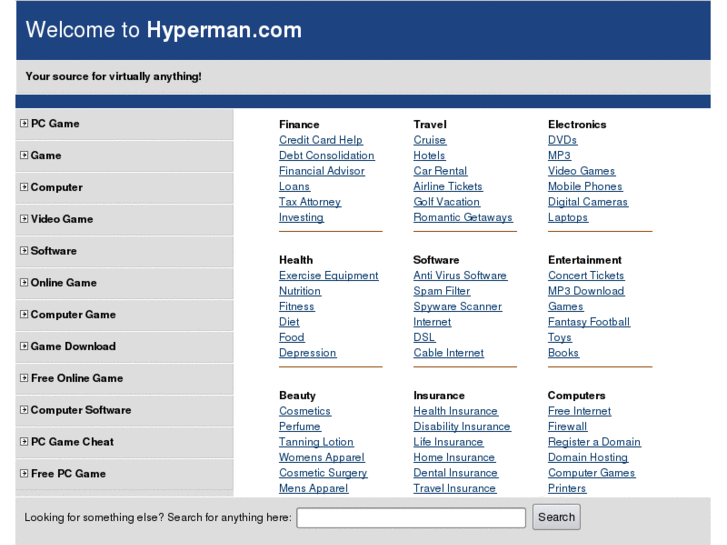Follow the Financial Advisor link
This screenshot has height=545, width=727.
[322, 171]
